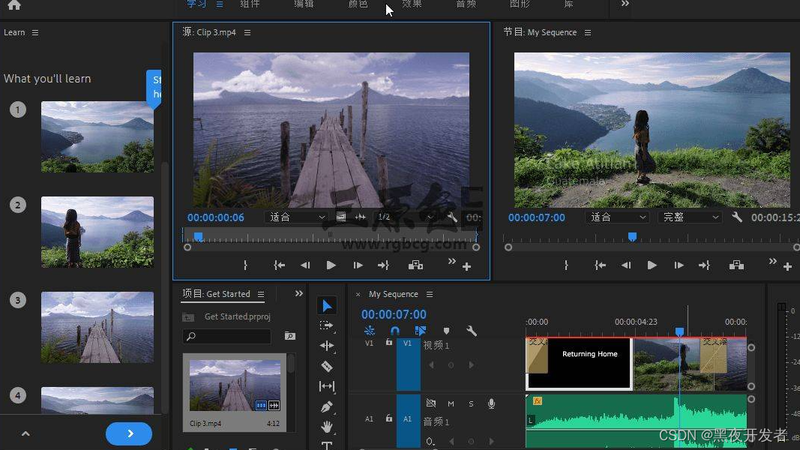This screenshot has height=450, width=800.
Task: Select the Clip 3.mp4 thumbnail in project
Action: click(x=235, y=385)
